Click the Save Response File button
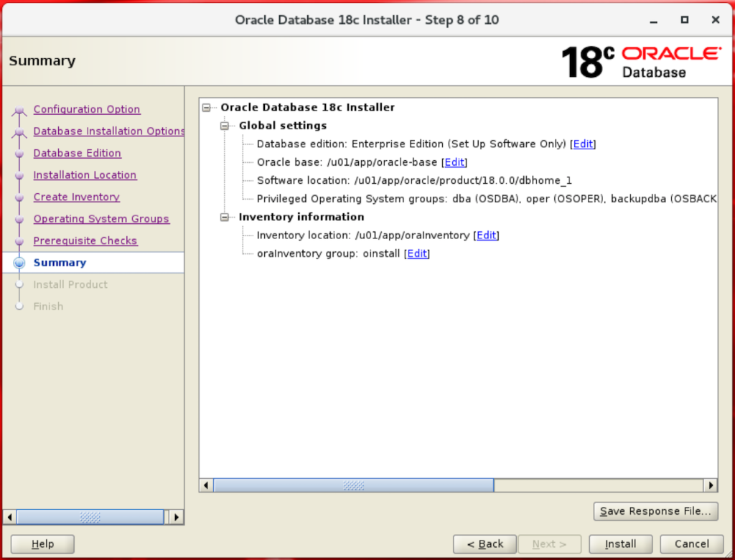This screenshot has width=735, height=560. pos(655,511)
